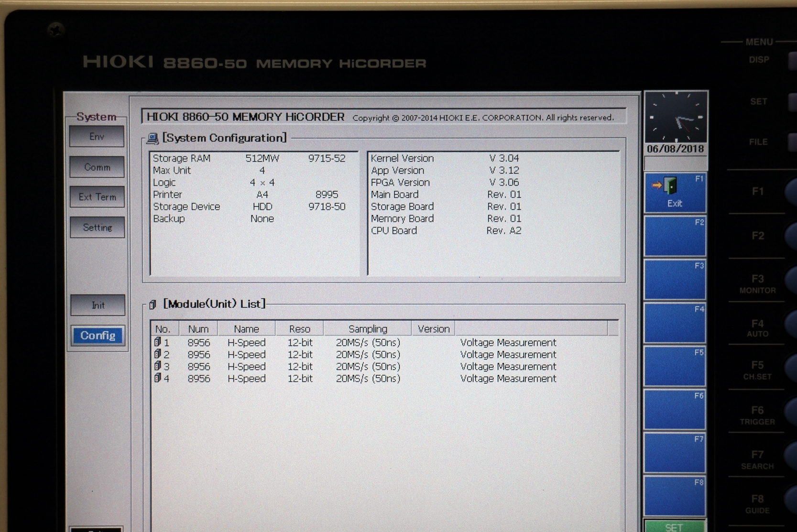797x532 pixels.
Task: Click Main Board Rev. 01
Action: pos(446,195)
